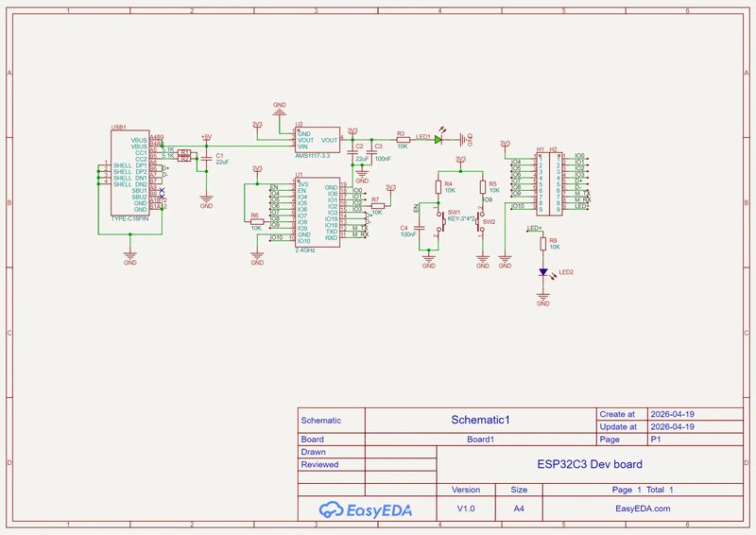The height and width of the screenshot is (535, 756).
Task: Click the Update at date 2026-04-19
Action: pos(672,426)
